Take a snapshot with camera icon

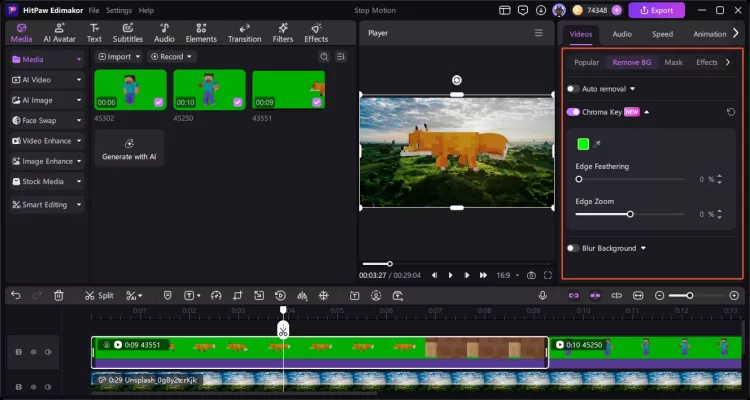[531, 275]
